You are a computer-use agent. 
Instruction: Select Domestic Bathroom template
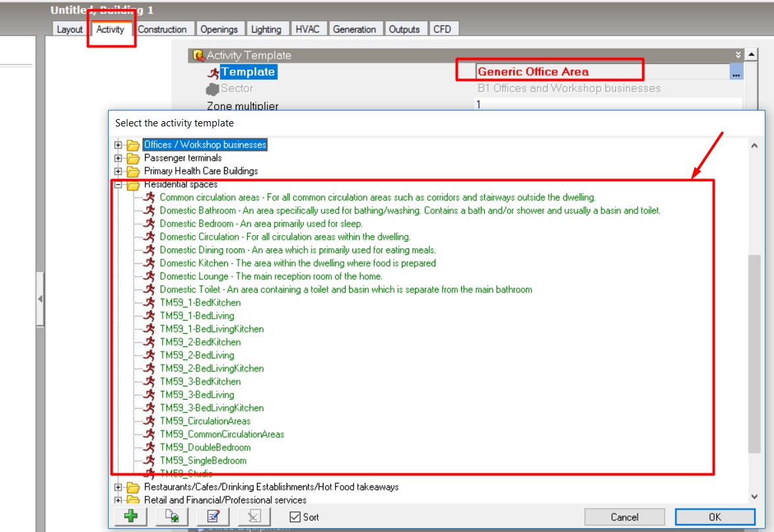410,211
